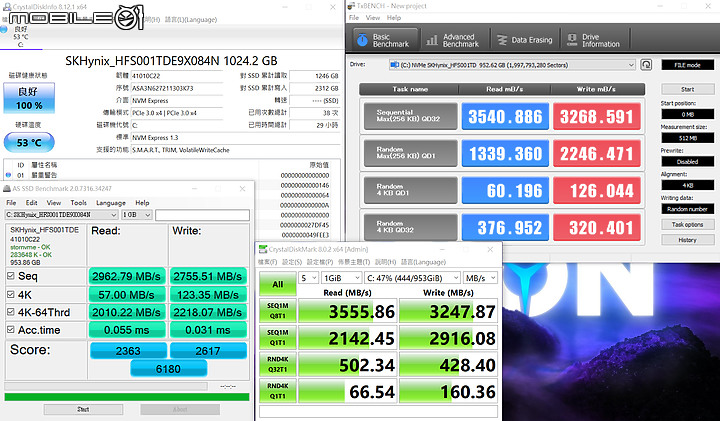The width and height of the screenshot is (720, 421).
Task: Click CrystalDiskInfo health status 100% button
Action: point(29,98)
